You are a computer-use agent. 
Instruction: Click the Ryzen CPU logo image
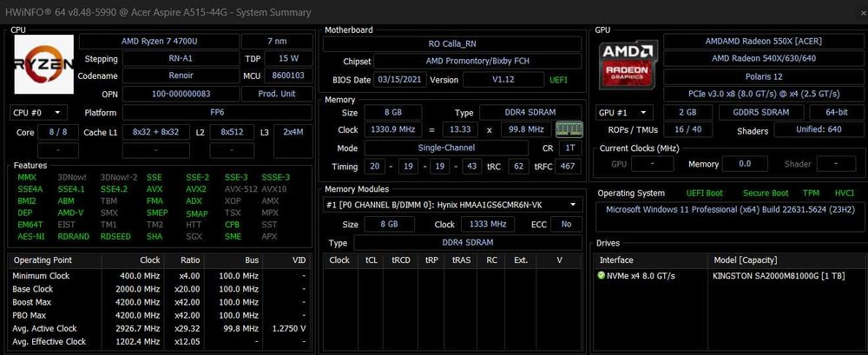[43, 64]
